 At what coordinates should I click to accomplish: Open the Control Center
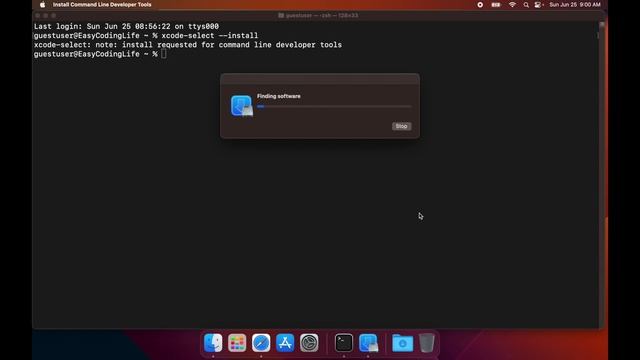[539, 5]
